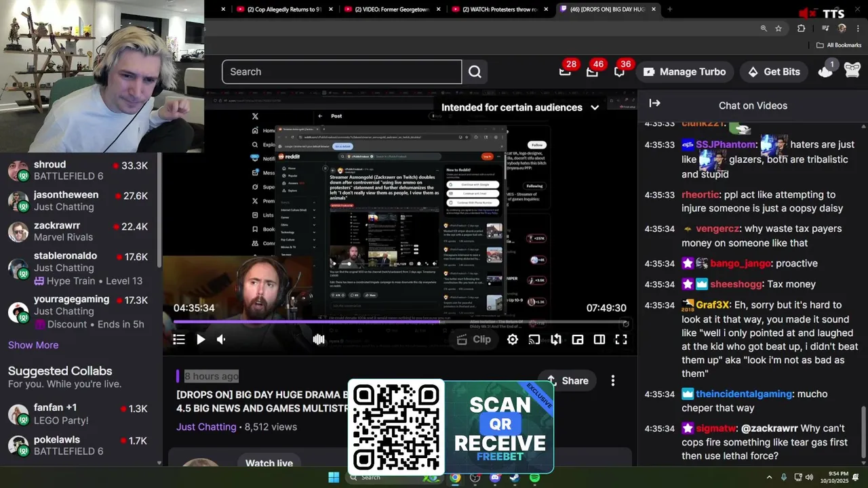Click the loop/sync arrows player icon

[556, 340]
